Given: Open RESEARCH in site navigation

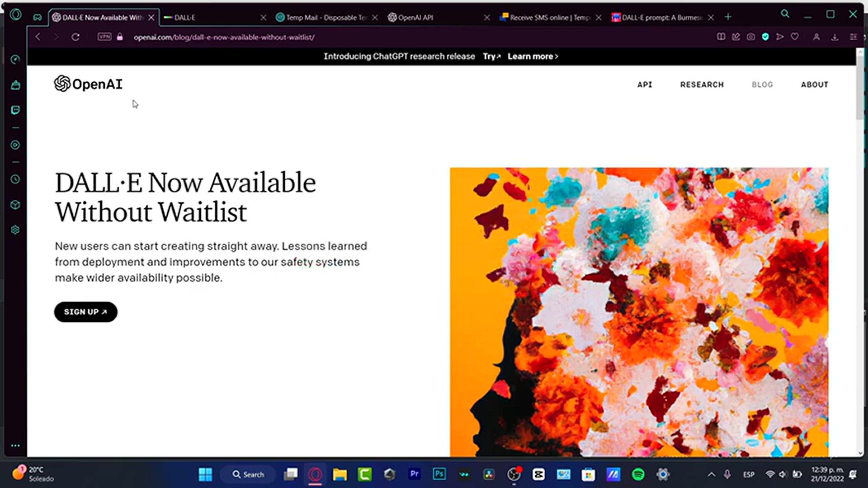Looking at the screenshot, I should tap(702, 84).
